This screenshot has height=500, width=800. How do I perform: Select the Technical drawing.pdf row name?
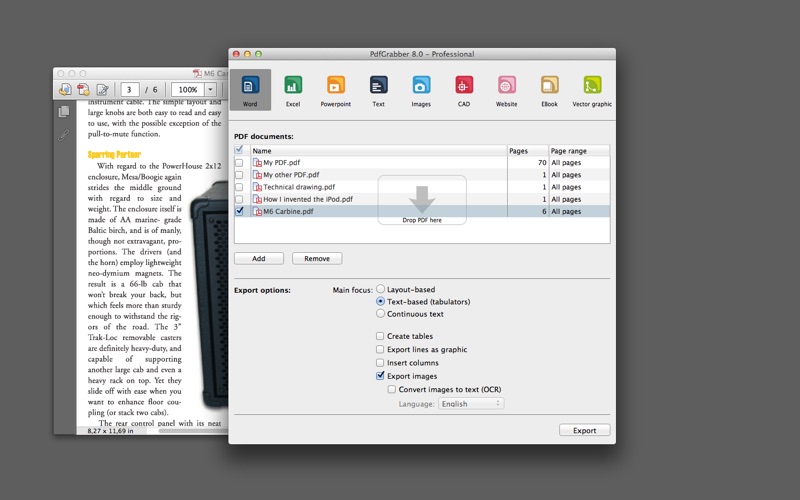(x=299, y=187)
